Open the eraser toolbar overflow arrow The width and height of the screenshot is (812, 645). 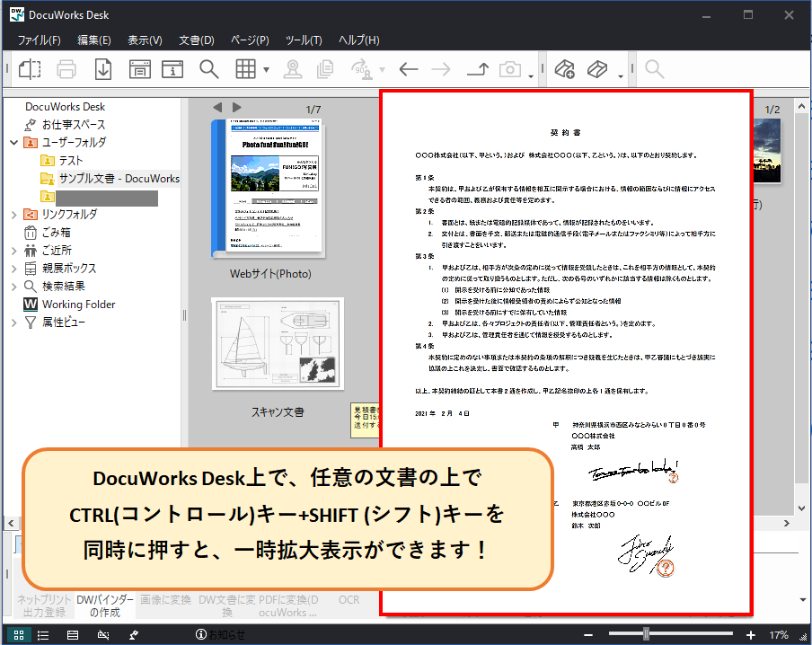pyautogui.click(x=621, y=76)
